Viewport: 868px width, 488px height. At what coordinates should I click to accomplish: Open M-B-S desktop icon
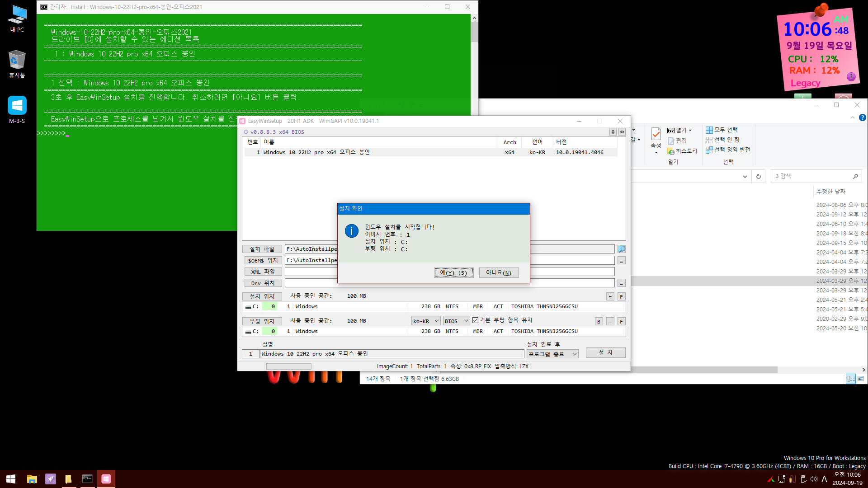17,110
